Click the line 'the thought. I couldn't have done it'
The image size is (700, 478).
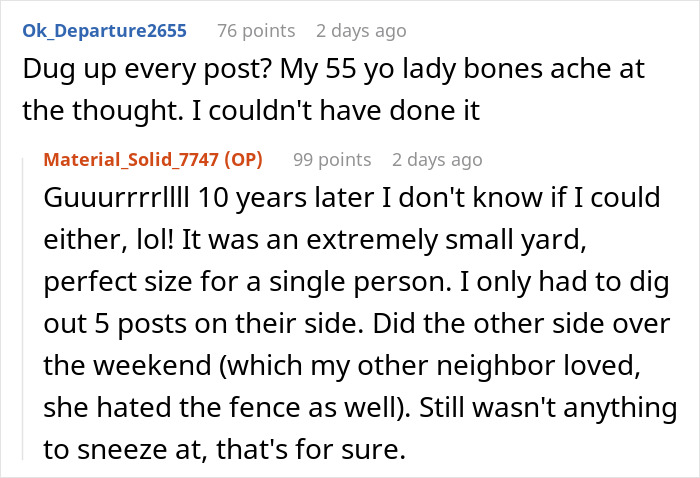[250, 113]
